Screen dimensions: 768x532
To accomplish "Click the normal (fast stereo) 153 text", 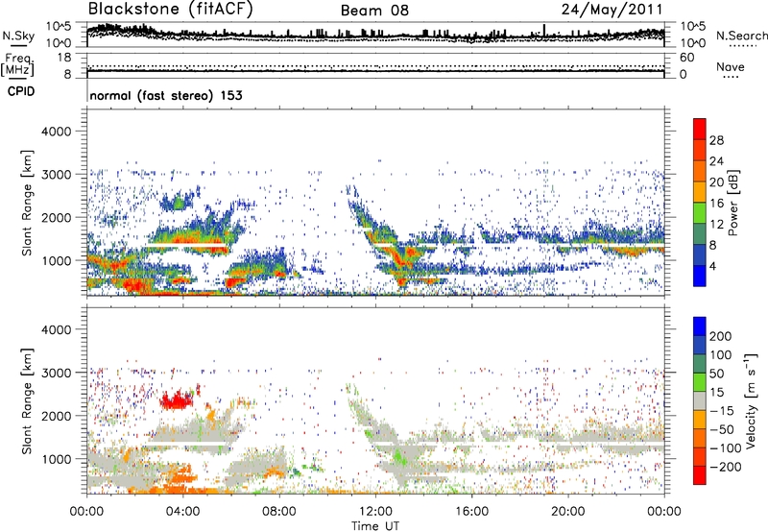I will (x=166, y=95).
